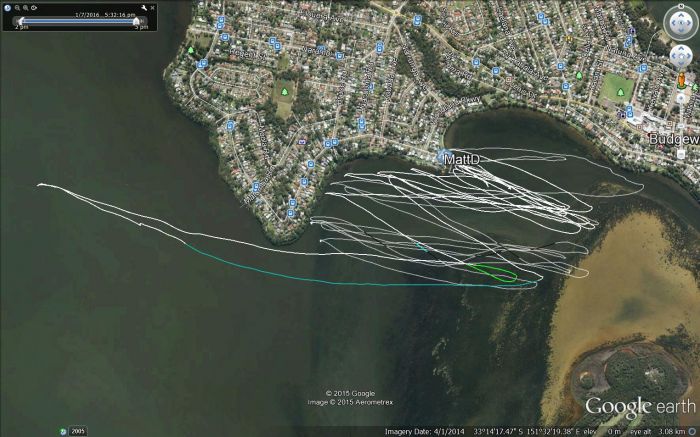
Task: Open time slider options wrench icon
Action: tap(144, 8)
